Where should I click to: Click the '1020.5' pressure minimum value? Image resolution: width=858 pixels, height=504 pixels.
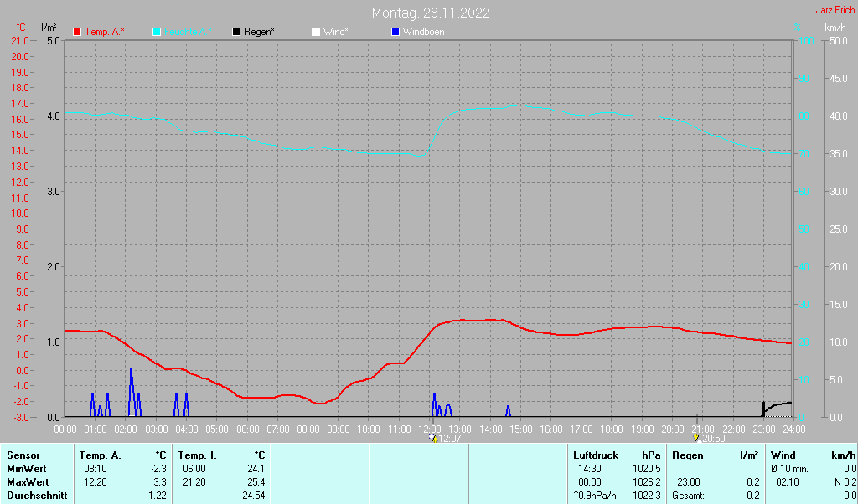point(646,469)
